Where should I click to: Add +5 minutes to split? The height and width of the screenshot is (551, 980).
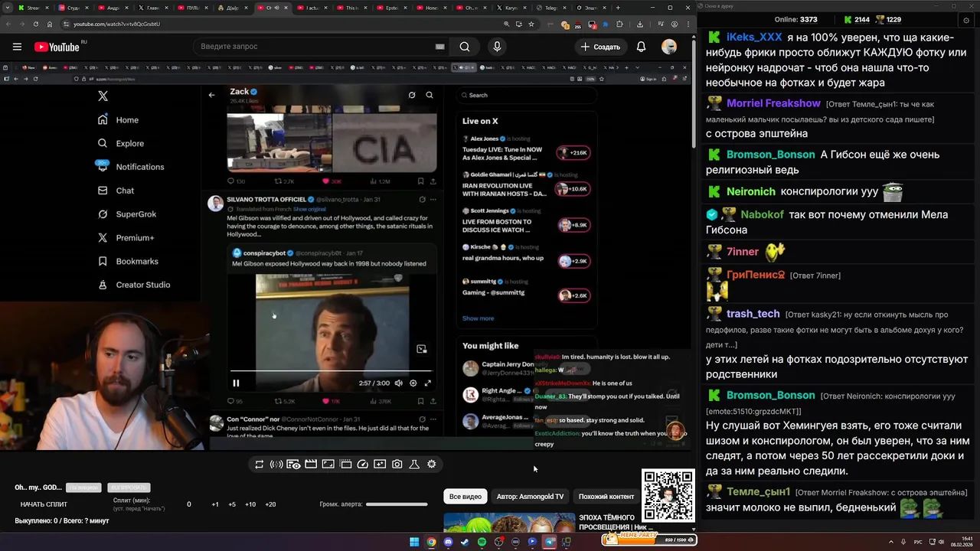point(233,504)
